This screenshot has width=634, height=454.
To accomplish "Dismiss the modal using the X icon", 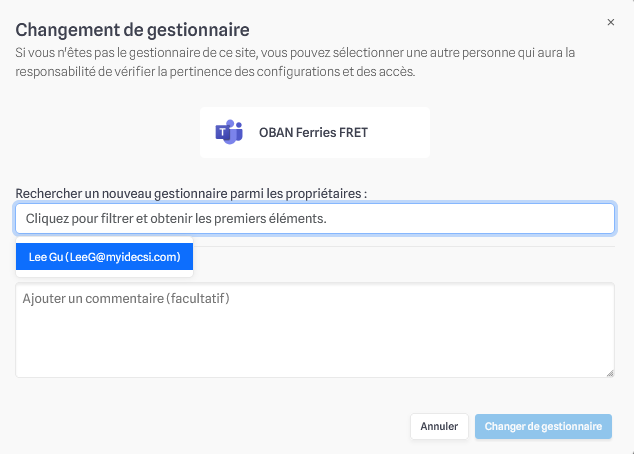I will tap(611, 22).
